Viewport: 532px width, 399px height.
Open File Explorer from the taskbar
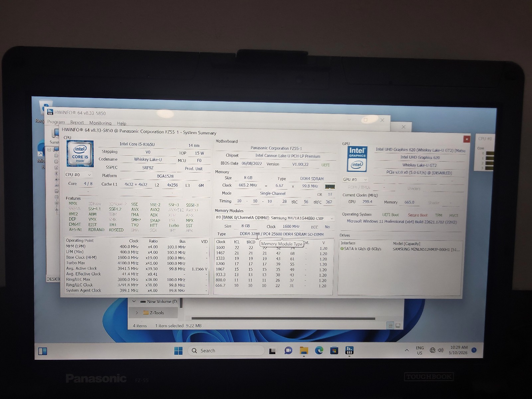pos(304,350)
